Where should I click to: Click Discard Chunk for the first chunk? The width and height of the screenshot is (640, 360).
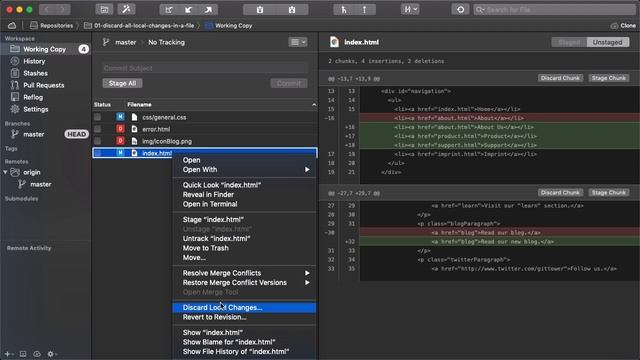click(560, 78)
